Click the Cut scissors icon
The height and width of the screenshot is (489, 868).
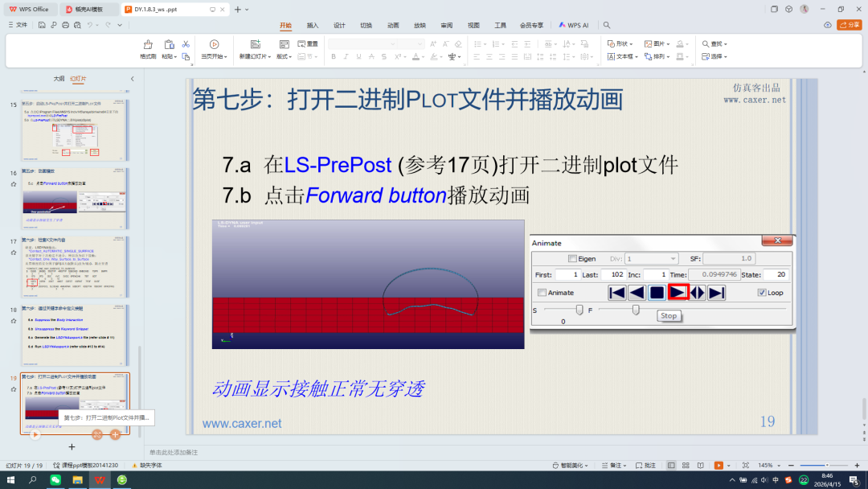point(186,44)
